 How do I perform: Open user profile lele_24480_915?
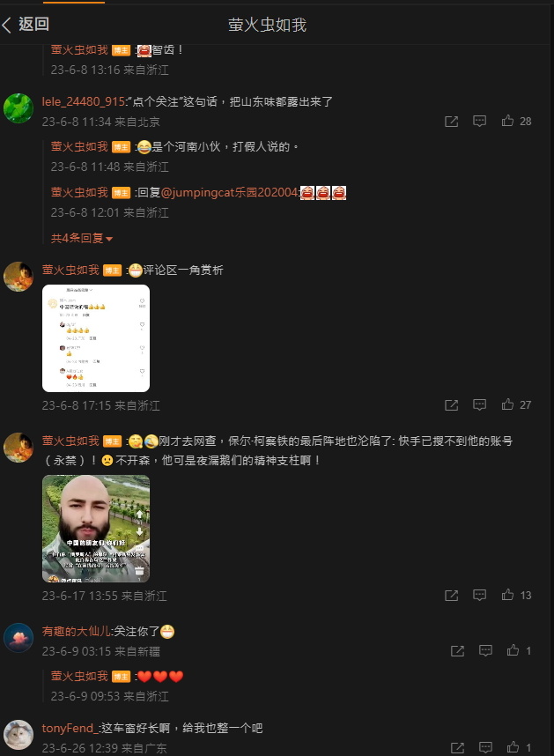pyautogui.click(x=84, y=101)
